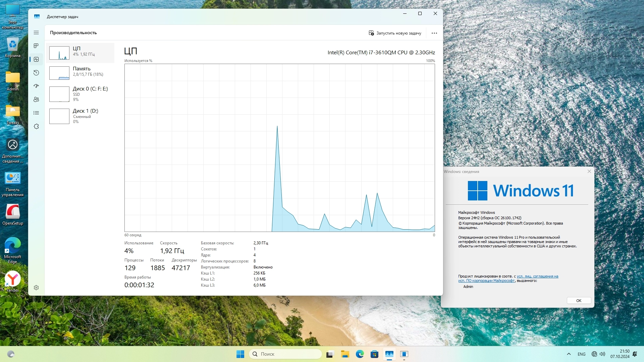Open the three-dot more options menu
The image size is (644, 362).
coord(434,33)
